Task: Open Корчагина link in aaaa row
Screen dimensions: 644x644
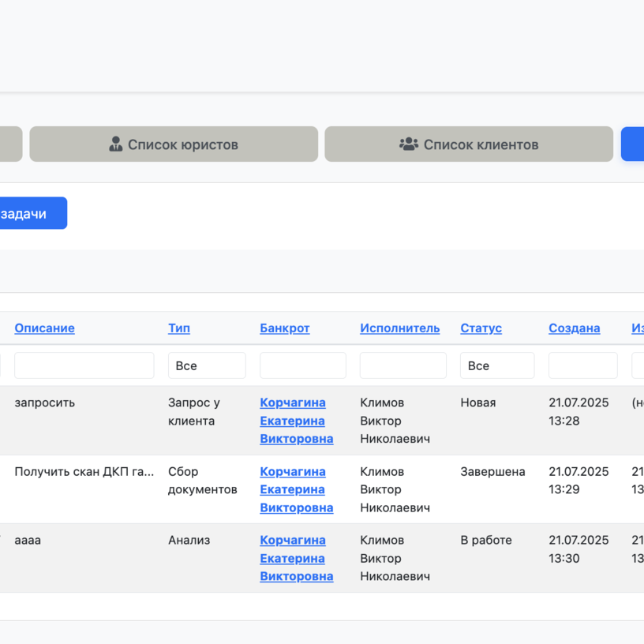Action: pos(297,558)
